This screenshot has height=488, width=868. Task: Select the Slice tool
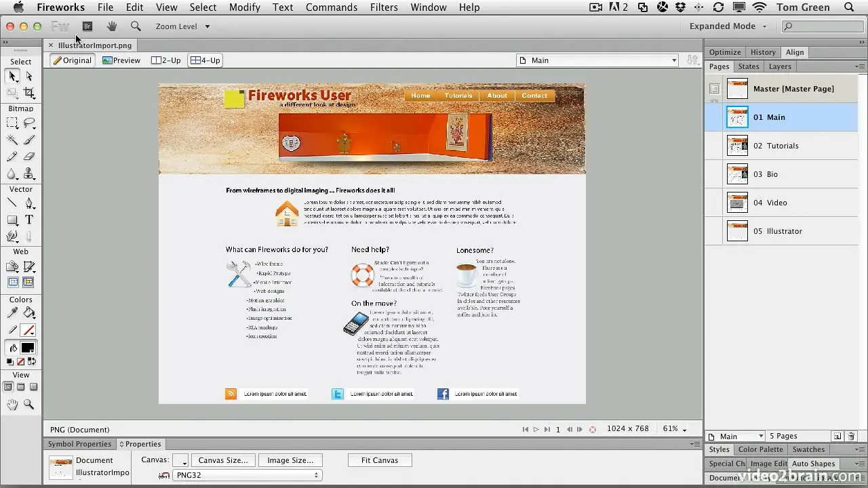[x=29, y=266]
